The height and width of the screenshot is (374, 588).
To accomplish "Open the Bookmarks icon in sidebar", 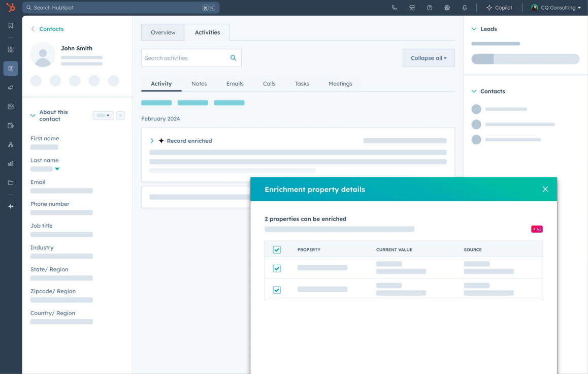I will [11, 25].
